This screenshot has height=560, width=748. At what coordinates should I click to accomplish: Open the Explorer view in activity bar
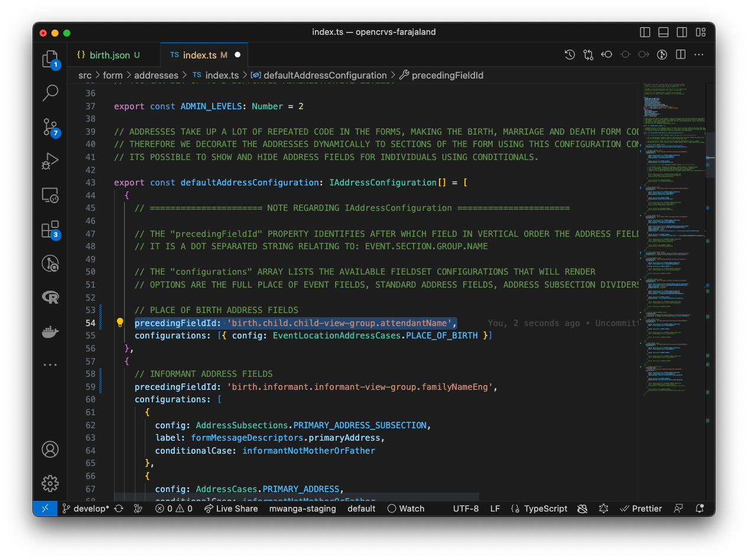[x=50, y=59]
